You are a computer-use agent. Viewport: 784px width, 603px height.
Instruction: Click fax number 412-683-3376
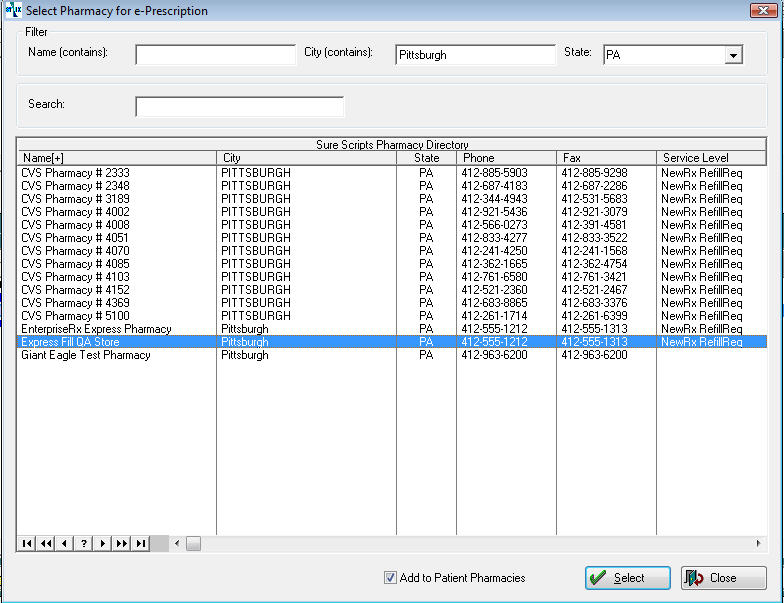(594, 303)
